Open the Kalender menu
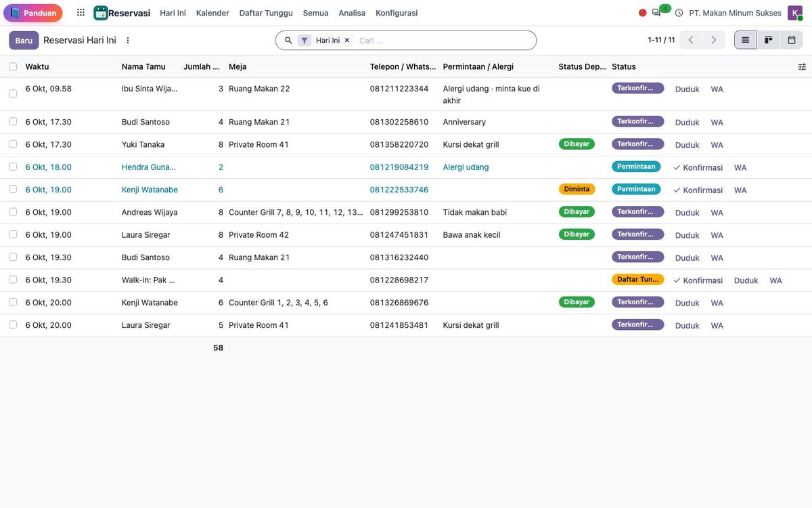This screenshot has width=812, height=508. (x=212, y=13)
